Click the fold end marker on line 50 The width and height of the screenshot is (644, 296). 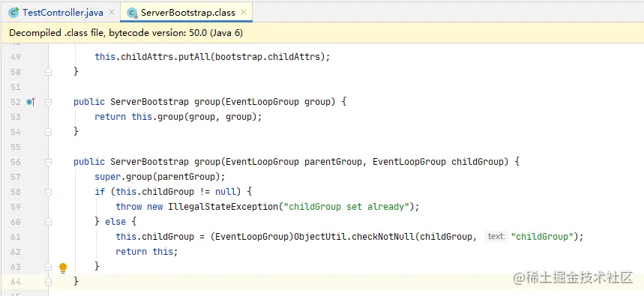[x=49, y=72]
